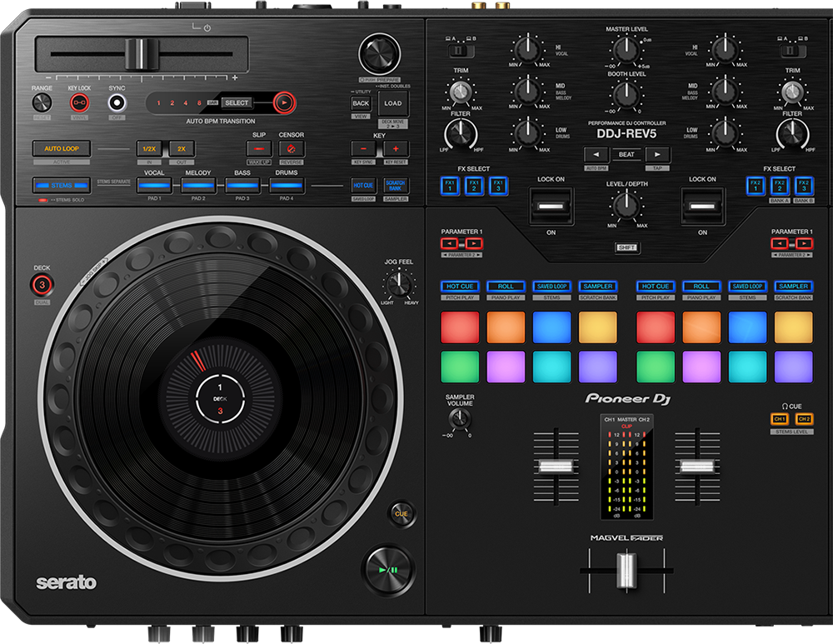This screenshot has height=644, width=833.
Task: Toggle the STEMS button
Action: [62, 185]
